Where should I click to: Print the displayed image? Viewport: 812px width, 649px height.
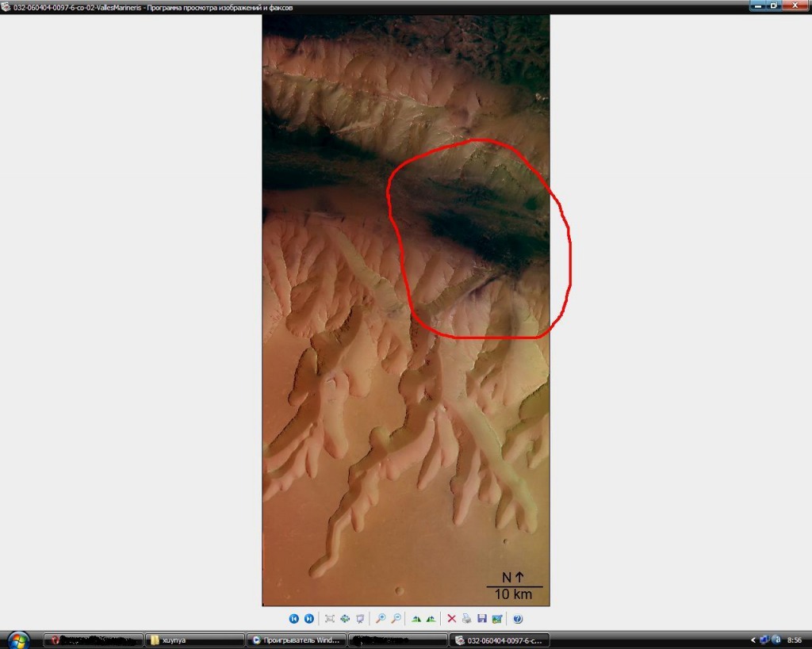coord(466,619)
